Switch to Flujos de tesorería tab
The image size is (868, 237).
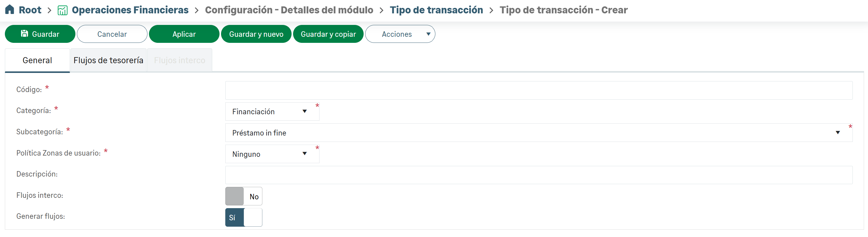pos(108,60)
